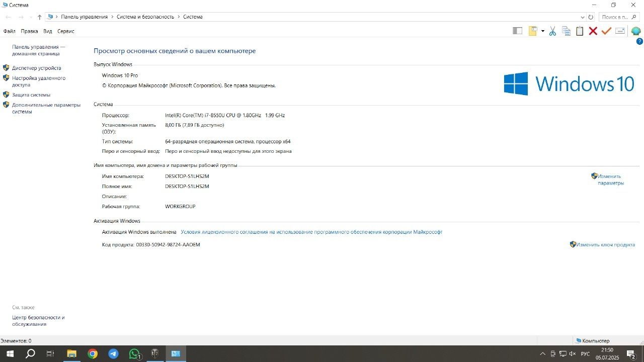Click the network tray icon
The width and height of the screenshot is (644, 362).
click(x=563, y=354)
